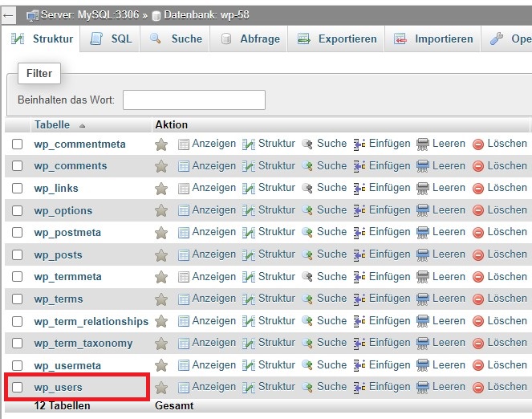The image size is (532, 419).
Task: Click the favorite star for wp_commentmeta
Action: (161, 144)
